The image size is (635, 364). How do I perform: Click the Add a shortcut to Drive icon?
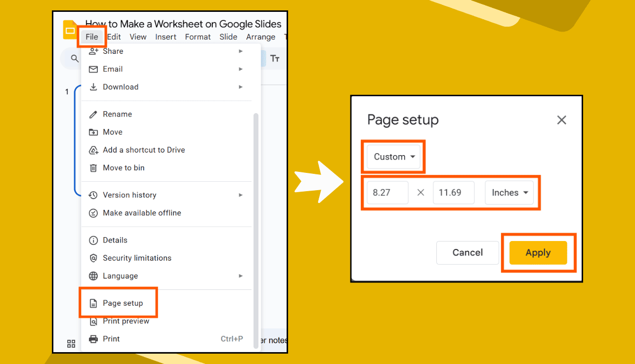pos(94,150)
